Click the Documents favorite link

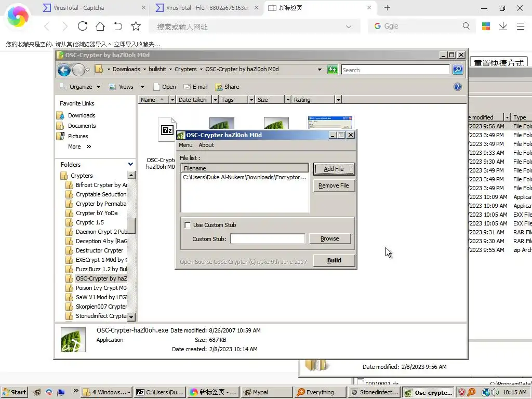click(82, 126)
